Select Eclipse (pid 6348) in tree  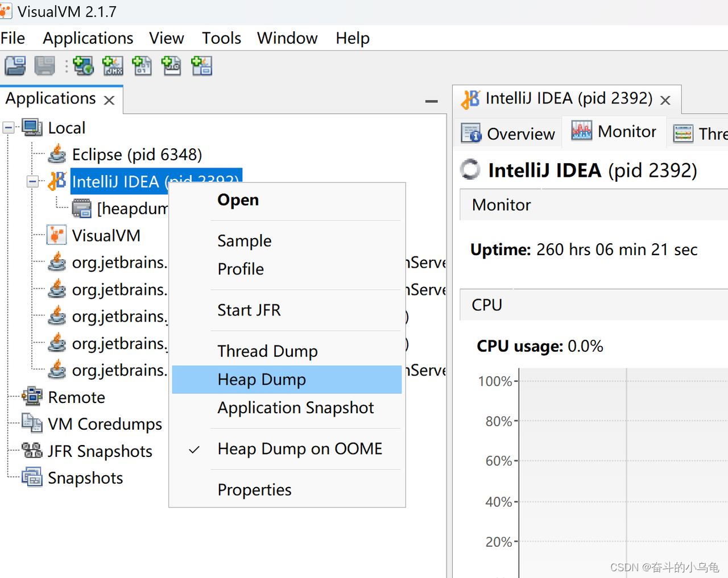(137, 155)
